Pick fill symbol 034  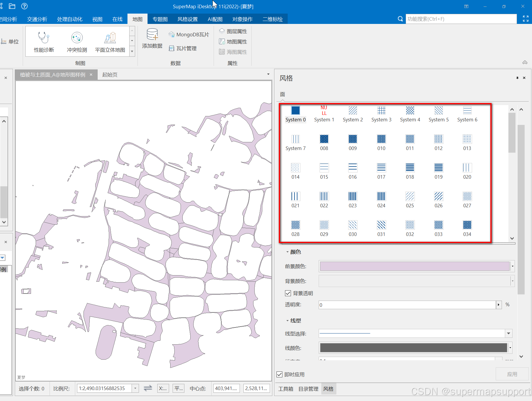pyautogui.click(x=467, y=229)
